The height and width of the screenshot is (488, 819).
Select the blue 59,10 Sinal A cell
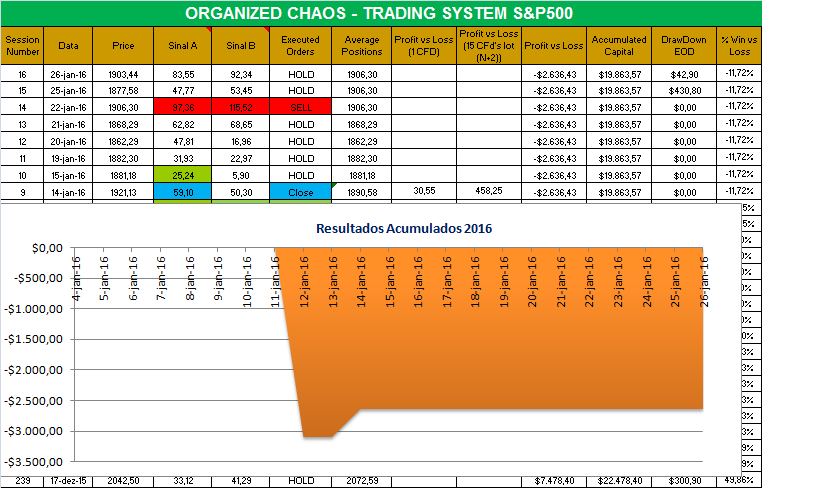pos(183,192)
